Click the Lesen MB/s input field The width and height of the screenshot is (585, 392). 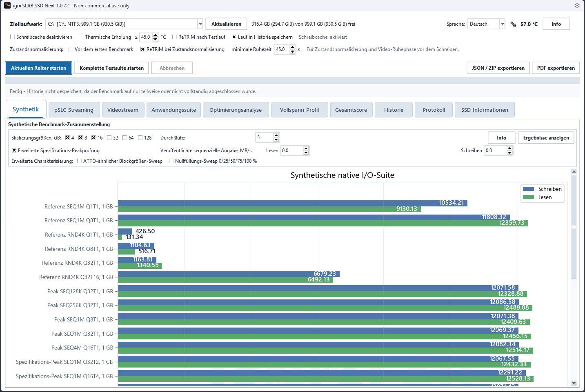[x=291, y=151]
